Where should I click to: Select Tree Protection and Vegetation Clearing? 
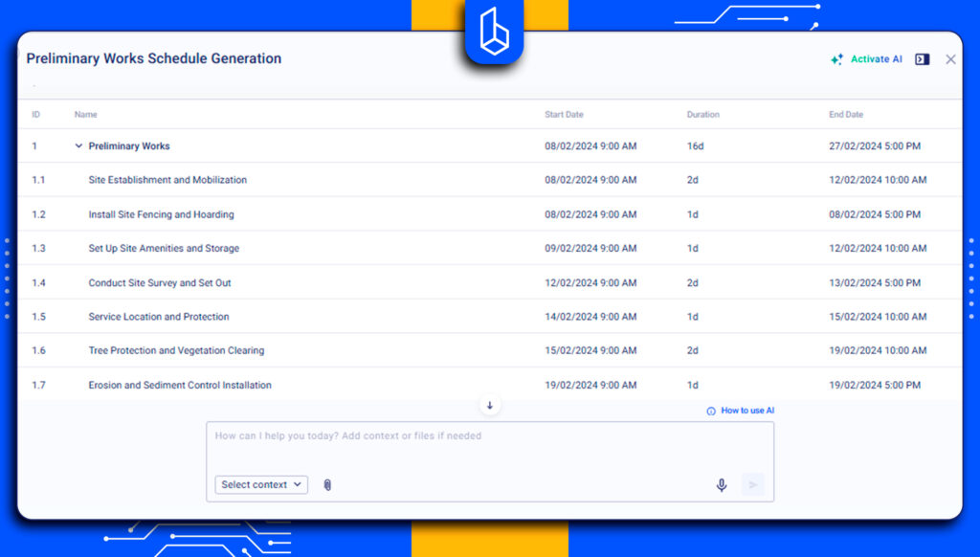(176, 350)
